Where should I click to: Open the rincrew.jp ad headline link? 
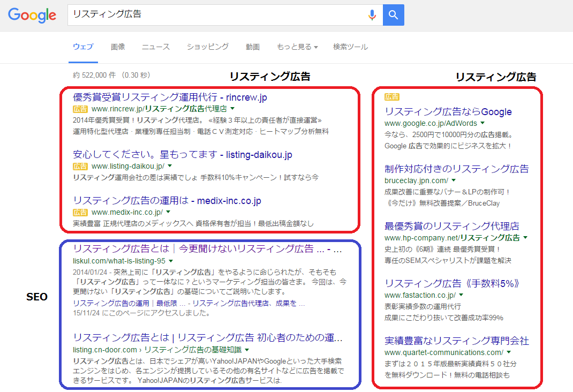(x=170, y=97)
